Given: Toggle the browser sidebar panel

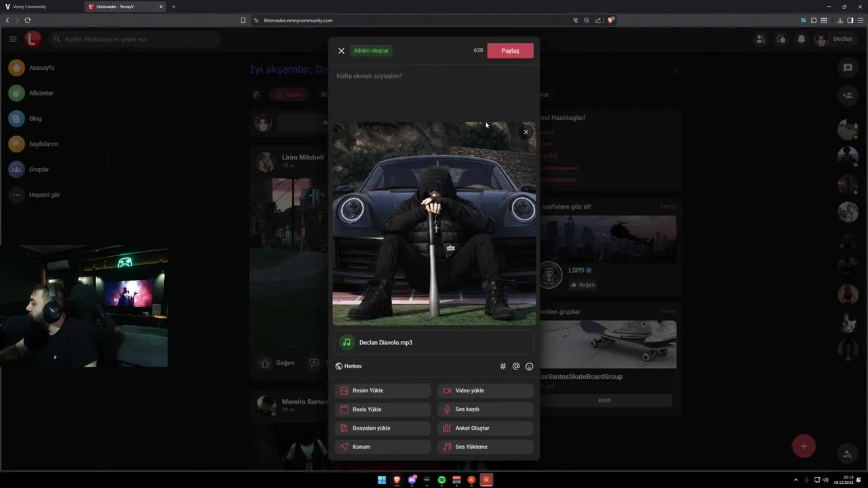Looking at the screenshot, I should [x=850, y=20].
